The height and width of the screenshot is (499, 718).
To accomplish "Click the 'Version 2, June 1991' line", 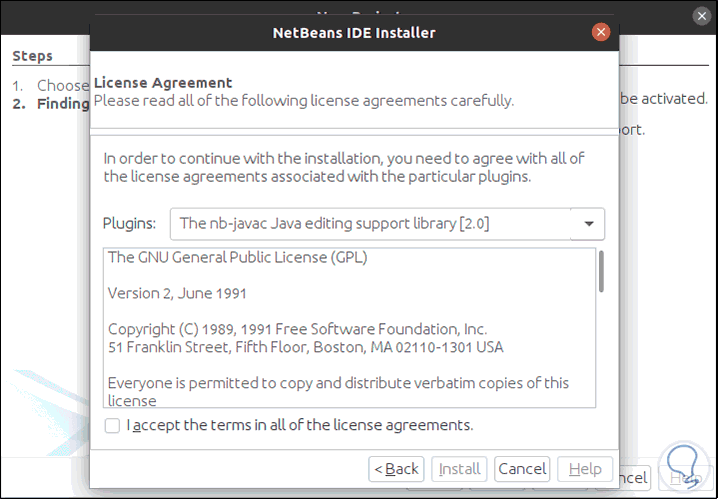I will [177, 294].
